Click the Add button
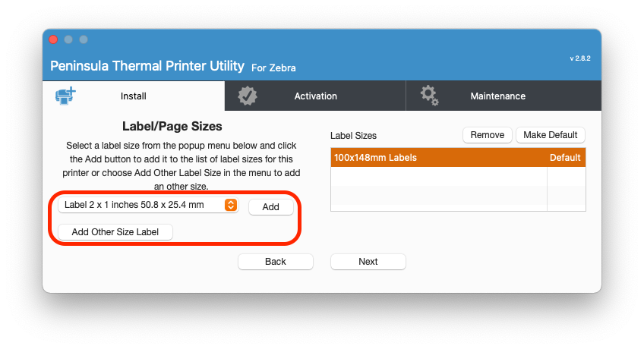 [x=270, y=206]
